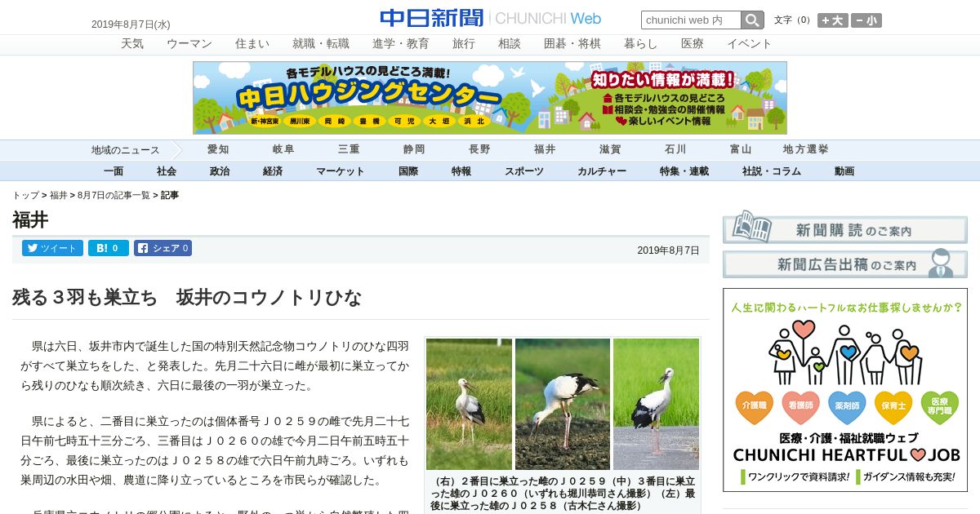
Task: Go to 旅行 section
Action: pos(464,44)
